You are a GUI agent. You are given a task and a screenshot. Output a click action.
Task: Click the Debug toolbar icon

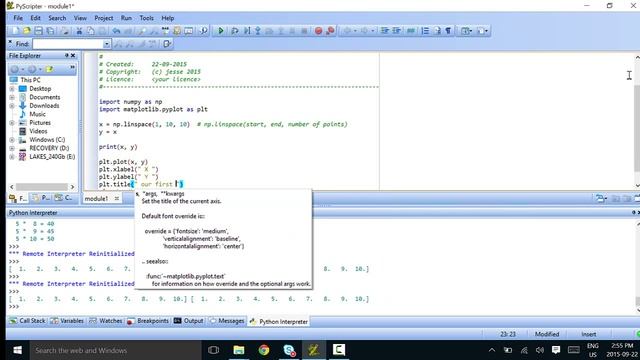click(x=235, y=31)
